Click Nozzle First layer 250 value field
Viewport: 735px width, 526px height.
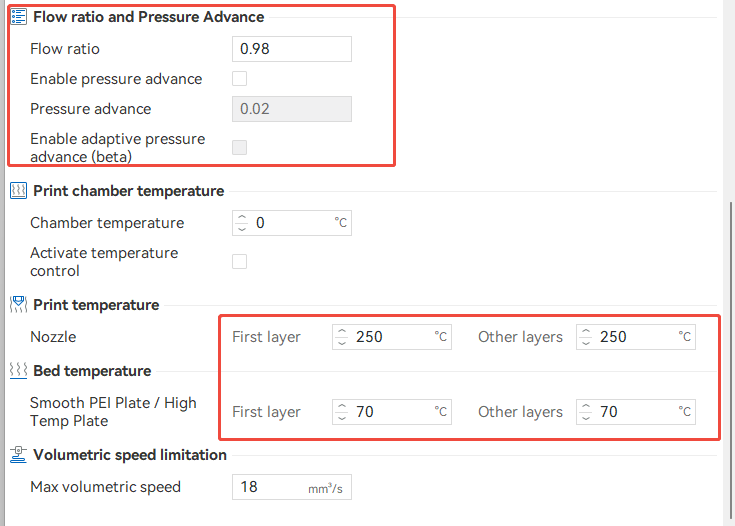click(390, 337)
